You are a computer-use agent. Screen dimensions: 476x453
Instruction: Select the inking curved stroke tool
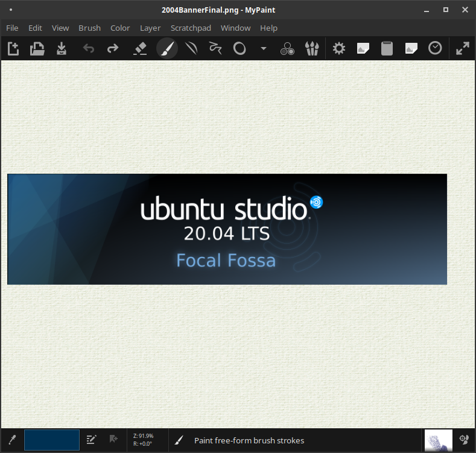point(215,48)
